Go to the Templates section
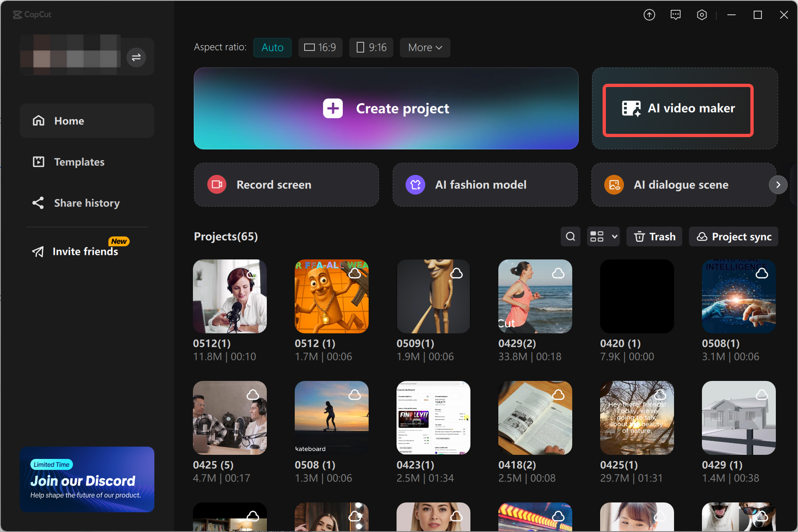Screen dimensions: 798x532 (x=79, y=162)
